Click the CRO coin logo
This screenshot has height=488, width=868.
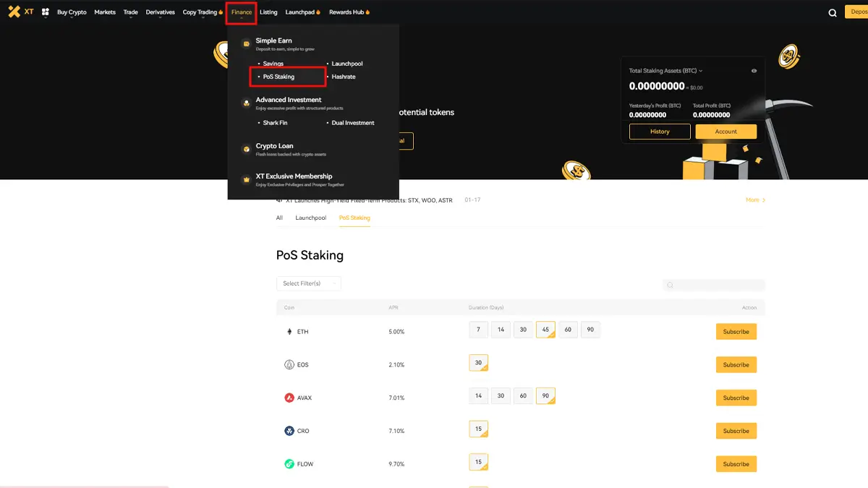(x=289, y=431)
